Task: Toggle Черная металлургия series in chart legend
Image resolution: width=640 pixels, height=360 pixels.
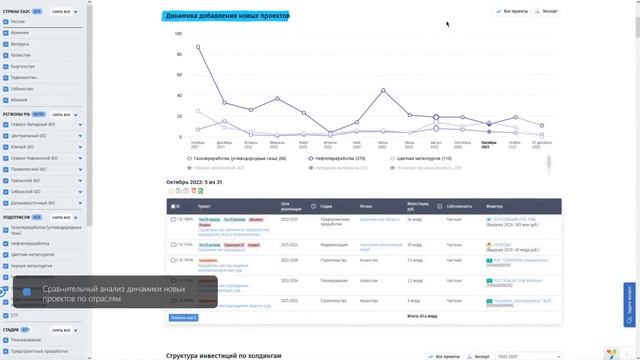Action: click(216, 168)
